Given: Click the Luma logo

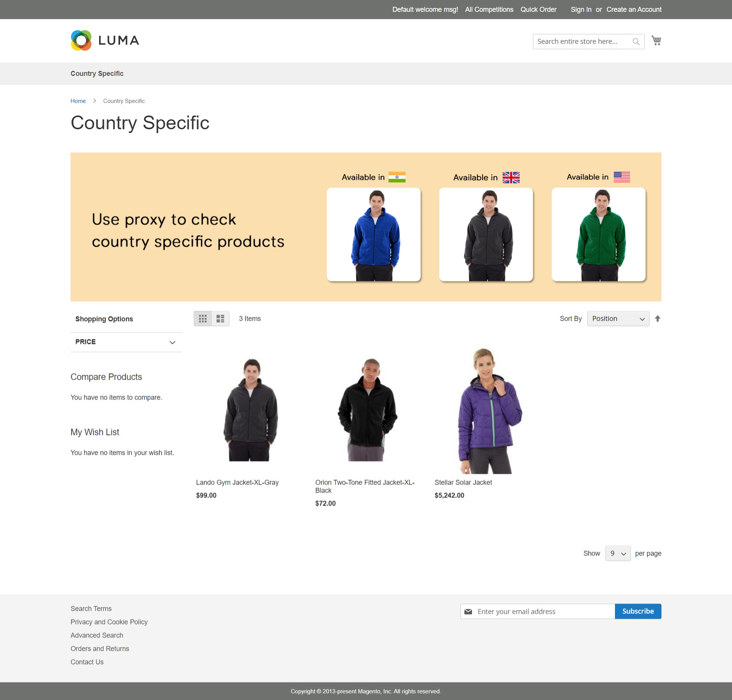Looking at the screenshot, I should click(105, 40).
